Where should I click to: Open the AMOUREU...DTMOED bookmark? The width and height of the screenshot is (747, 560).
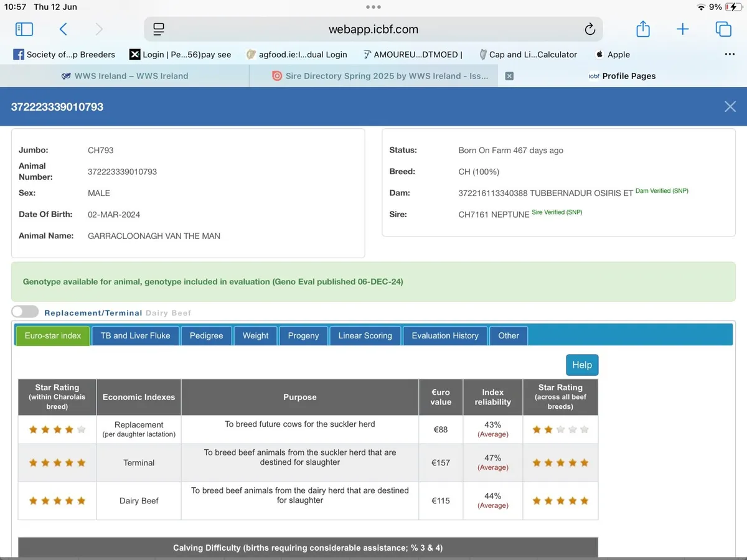coord(413,54)
